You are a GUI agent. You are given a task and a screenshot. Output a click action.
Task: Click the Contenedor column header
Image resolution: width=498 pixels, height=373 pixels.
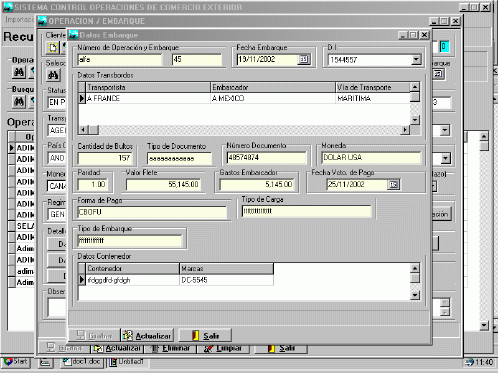point(132,268)
